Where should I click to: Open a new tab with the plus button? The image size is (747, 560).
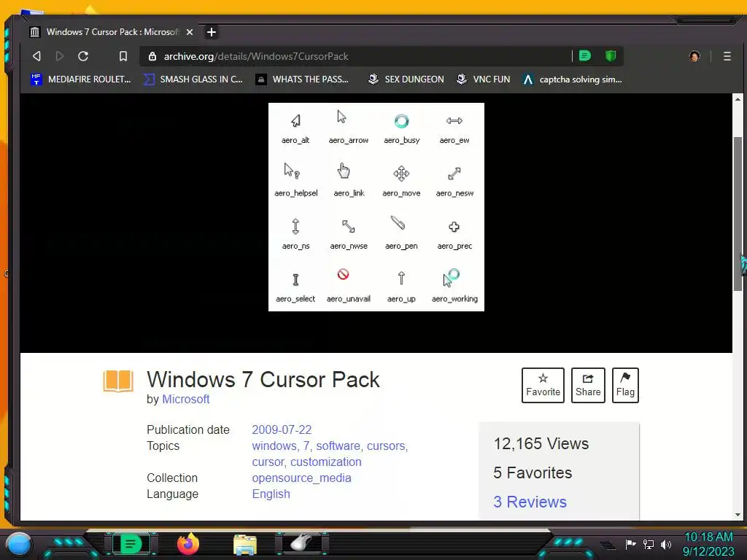coord(212,32)
